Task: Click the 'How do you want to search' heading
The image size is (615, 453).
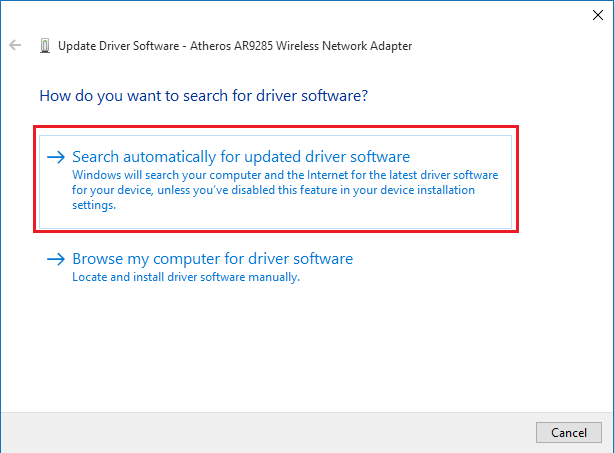Action: click(203, 97)
